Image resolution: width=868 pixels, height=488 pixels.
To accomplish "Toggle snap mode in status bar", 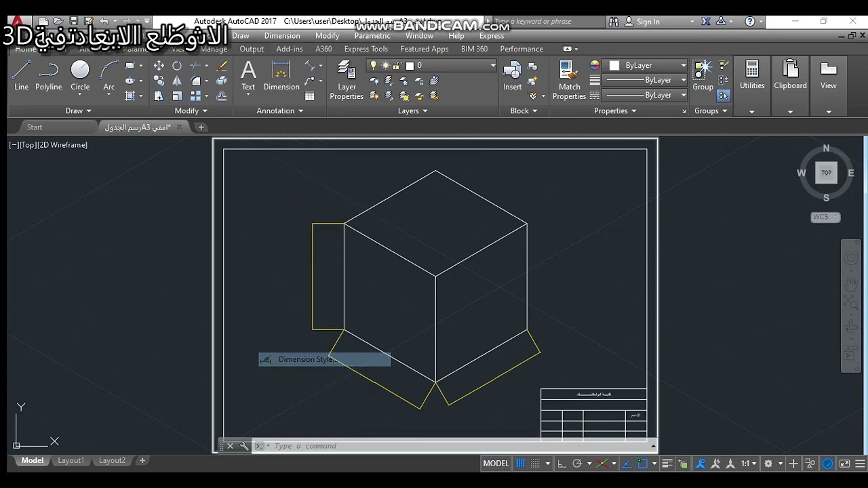I will click(x=535, y=464).
